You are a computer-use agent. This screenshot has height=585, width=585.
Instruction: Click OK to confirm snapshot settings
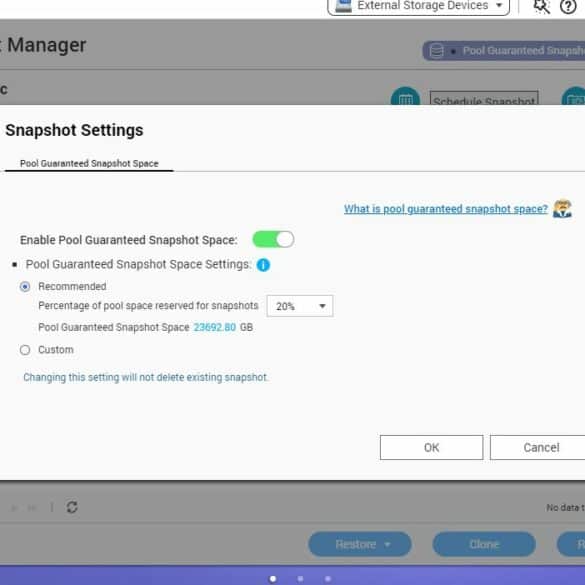coord(432,447)
